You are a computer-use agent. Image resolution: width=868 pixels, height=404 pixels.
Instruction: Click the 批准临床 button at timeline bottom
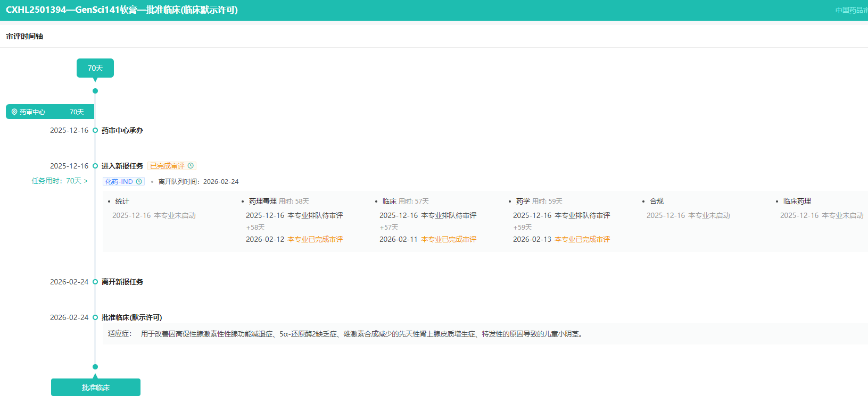pyautogui.click(x=96, y=388)
